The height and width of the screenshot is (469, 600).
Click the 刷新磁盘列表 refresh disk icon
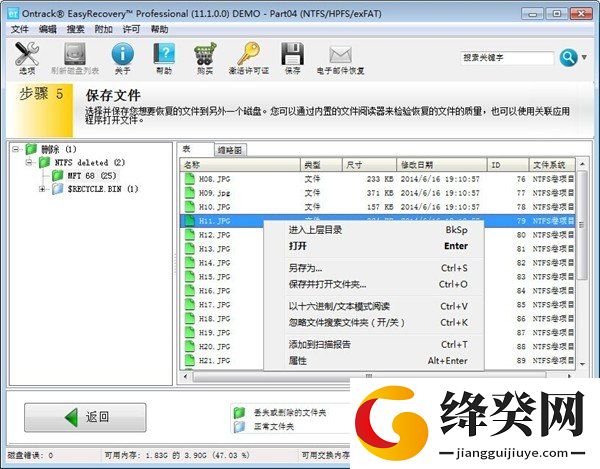point(75,54)
